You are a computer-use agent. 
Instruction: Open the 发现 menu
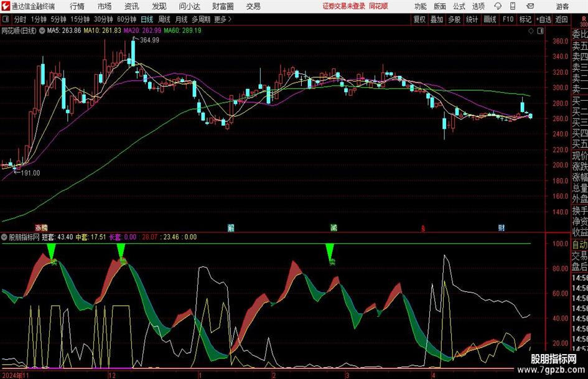[159, 6]
